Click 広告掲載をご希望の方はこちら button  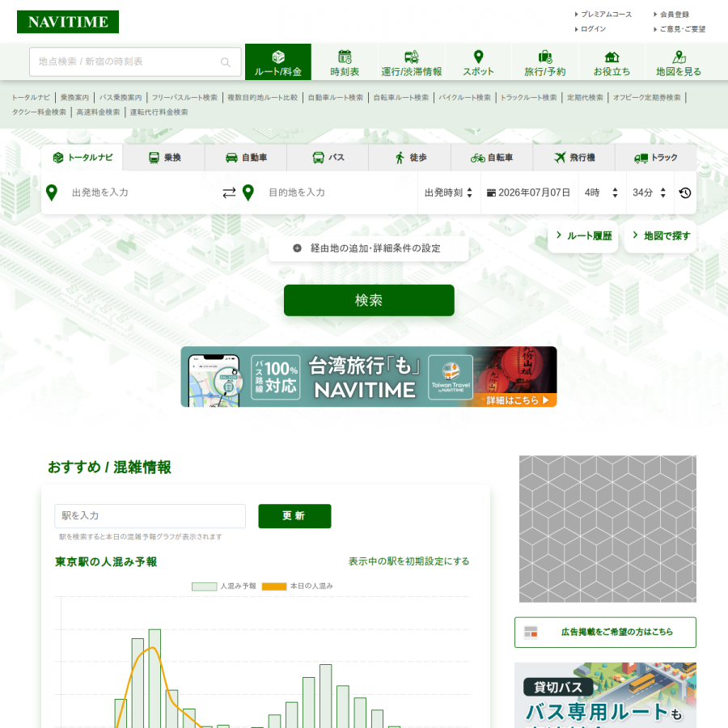tap(605, 632)
